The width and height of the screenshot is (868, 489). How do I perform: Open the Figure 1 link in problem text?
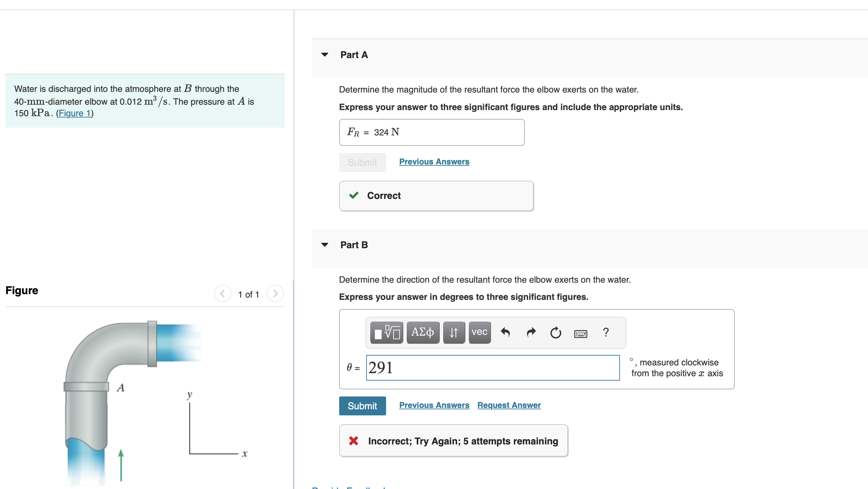pyautogui.click(x=75, y=113)
